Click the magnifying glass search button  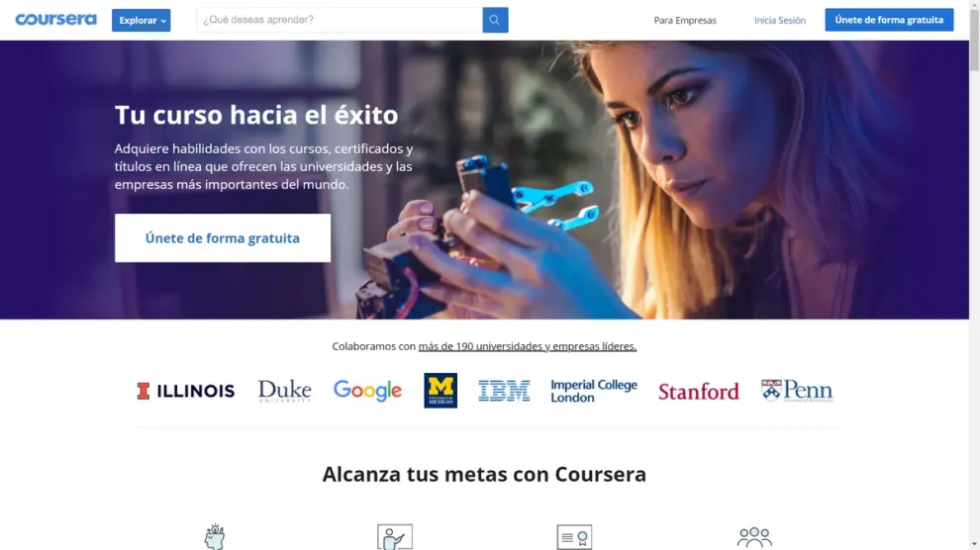click(495, 20)
